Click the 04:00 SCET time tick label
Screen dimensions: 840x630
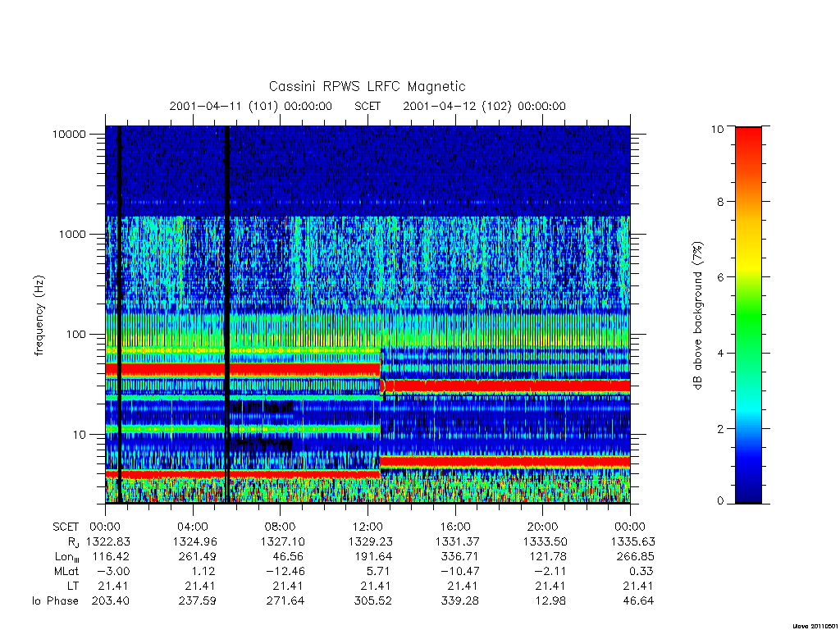click(192, 527)
